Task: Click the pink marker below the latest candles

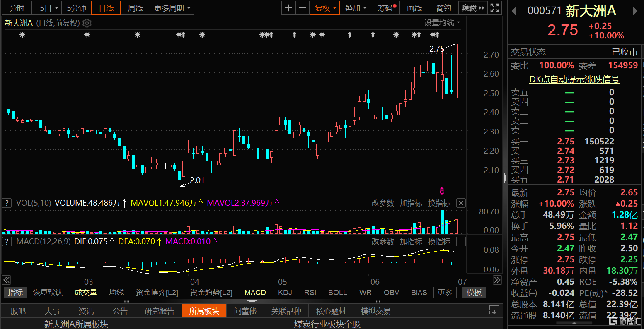Action: pyautogui.click(x=442, y=191)
